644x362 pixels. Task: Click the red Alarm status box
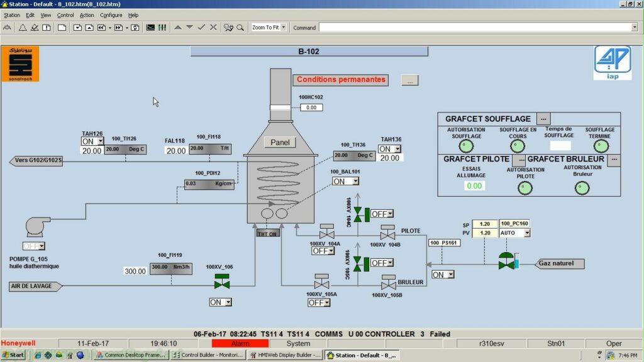pos(240,344)
